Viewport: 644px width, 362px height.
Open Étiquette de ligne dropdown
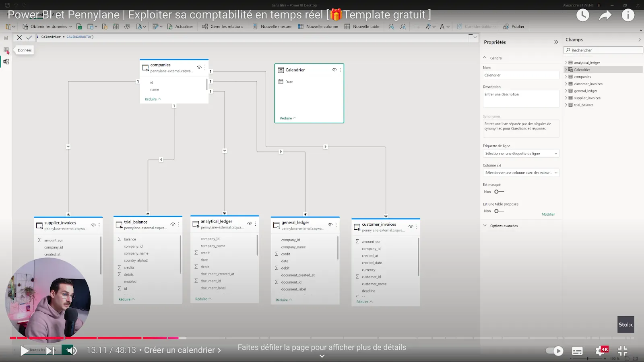click(521, 154)
